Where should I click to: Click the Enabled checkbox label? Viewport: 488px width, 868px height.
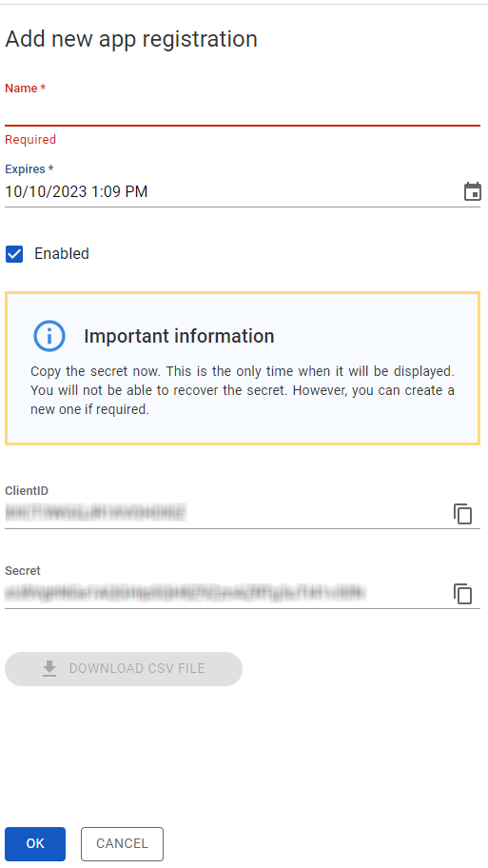point(62,253)
